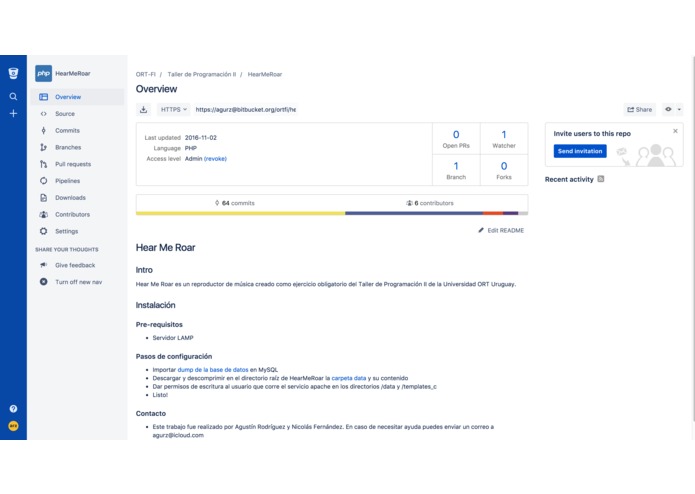Click the Contributors sidebar icon
The image size is (695, 494).
coord(43,214)
